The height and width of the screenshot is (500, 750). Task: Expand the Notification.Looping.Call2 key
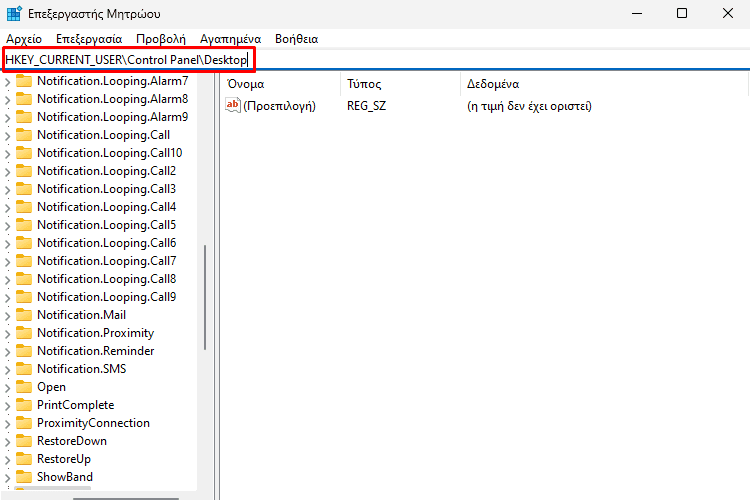[x=7, y=172]
